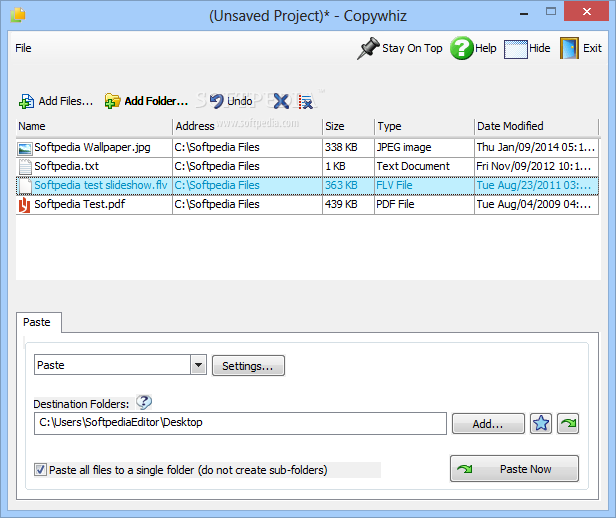Open Help via the green question icon
The image size is (616, 518).
point(462,48)
